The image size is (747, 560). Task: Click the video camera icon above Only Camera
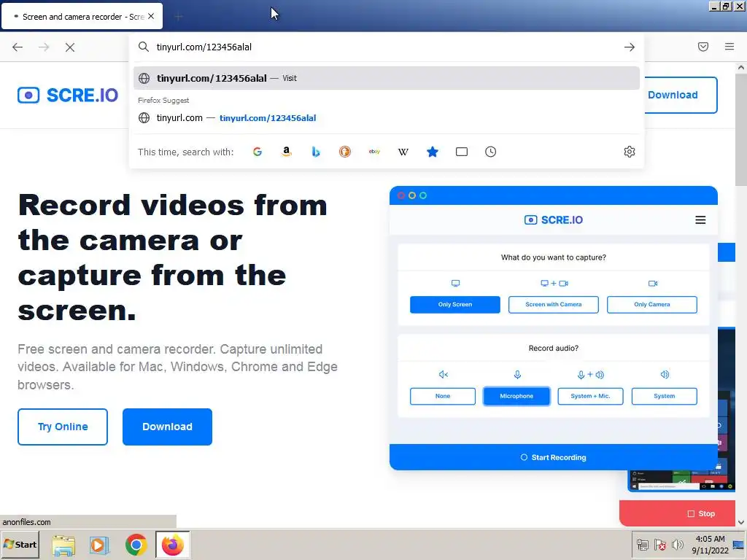(653, 284)
